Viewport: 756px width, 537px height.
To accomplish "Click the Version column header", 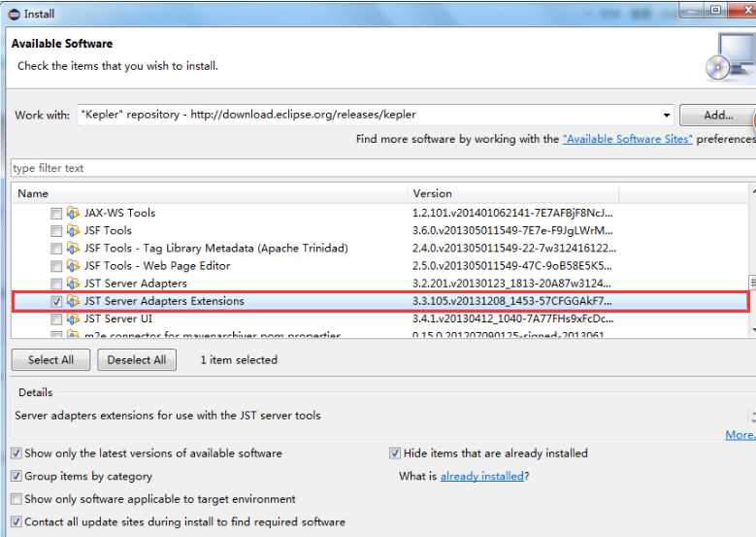I will pyautogui.click(x=513, y=193).
